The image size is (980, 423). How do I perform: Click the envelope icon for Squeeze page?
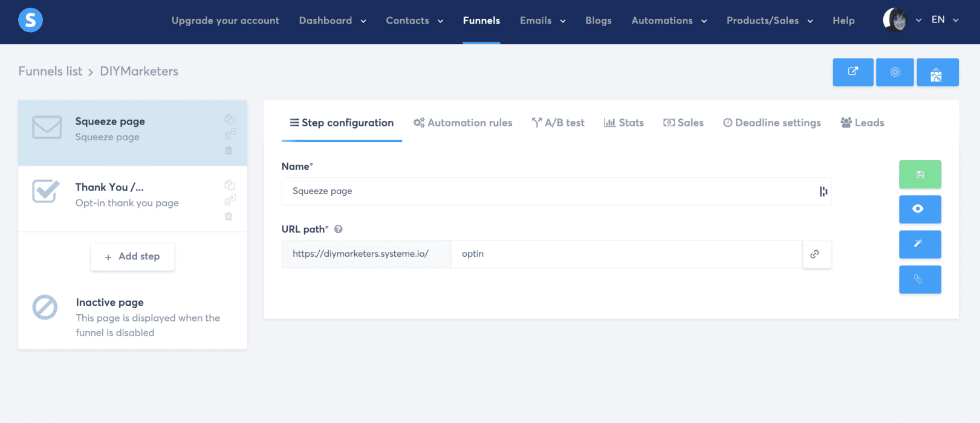(x=47, y=128)
